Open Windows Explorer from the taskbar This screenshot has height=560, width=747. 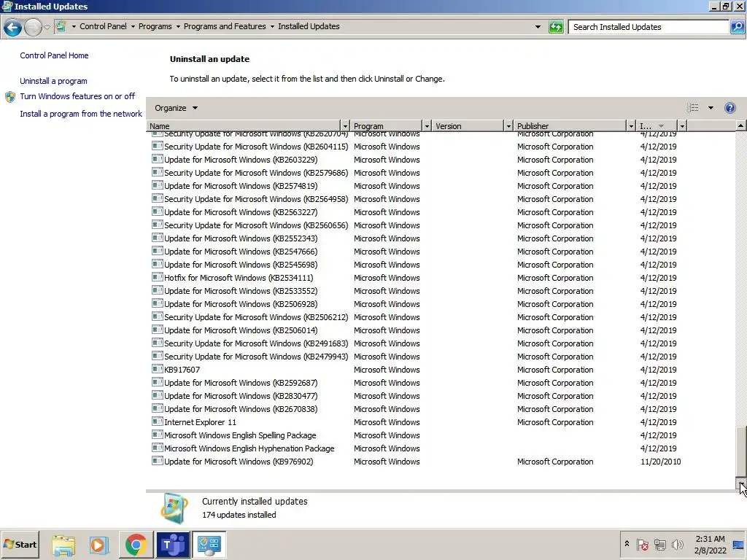coord(63,545)
